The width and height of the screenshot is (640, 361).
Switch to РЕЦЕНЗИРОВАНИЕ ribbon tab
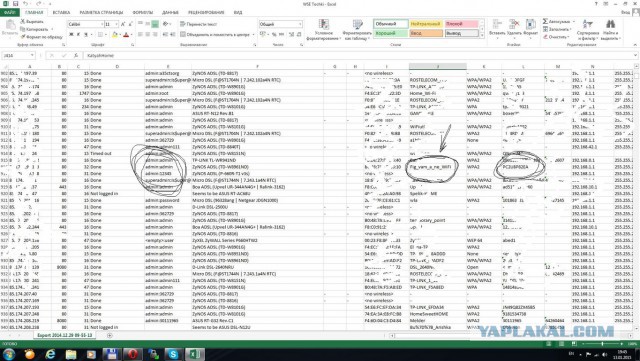click(206, 13)
